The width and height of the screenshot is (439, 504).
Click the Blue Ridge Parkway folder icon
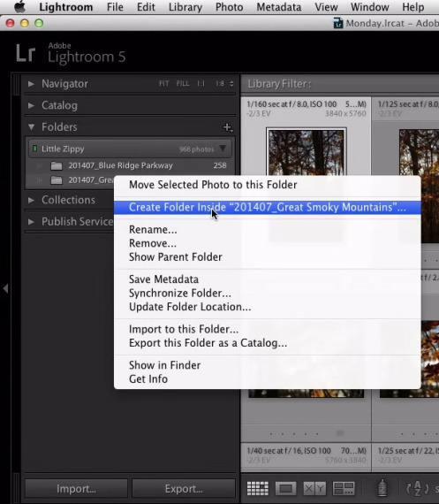(x=57, y=166)
